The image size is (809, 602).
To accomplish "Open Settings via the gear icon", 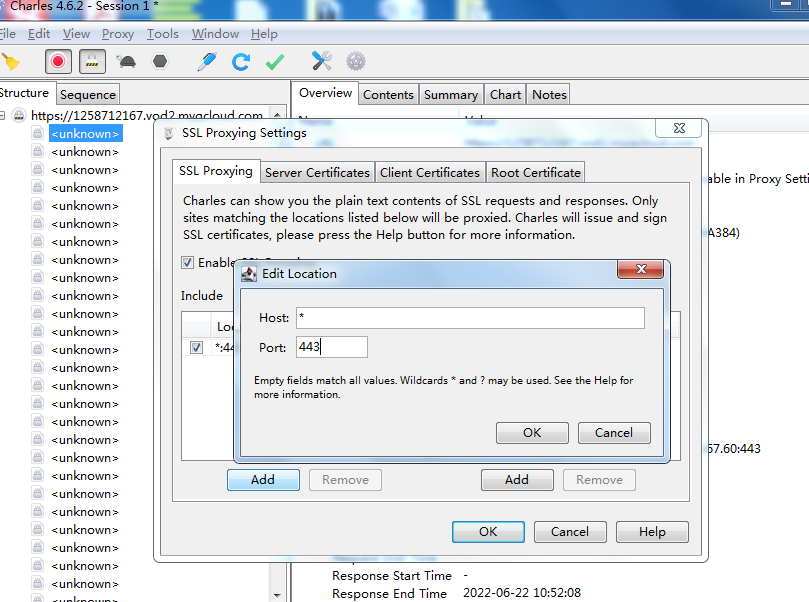I will point(355,61).
